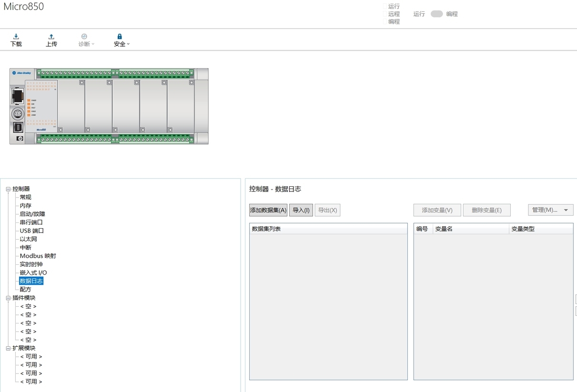The image size is (577, 392).
Task: Click the 下载 download icon
Action: [x=16, y=37]
